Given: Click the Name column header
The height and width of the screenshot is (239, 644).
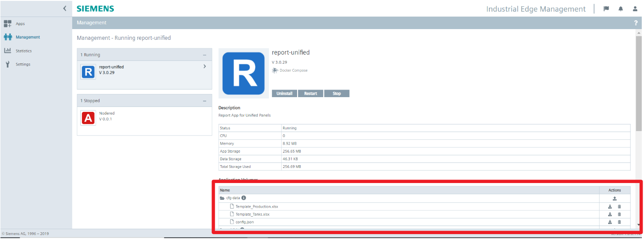Looking at the screenshot, I should (x=225, y=190).
